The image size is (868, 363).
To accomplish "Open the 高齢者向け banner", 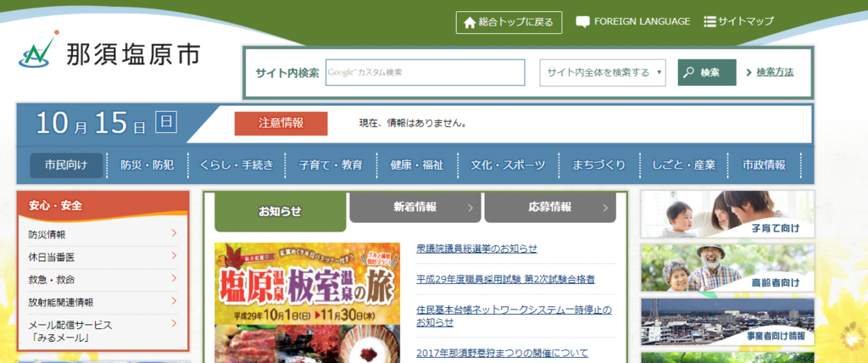I will coord(727,268).
